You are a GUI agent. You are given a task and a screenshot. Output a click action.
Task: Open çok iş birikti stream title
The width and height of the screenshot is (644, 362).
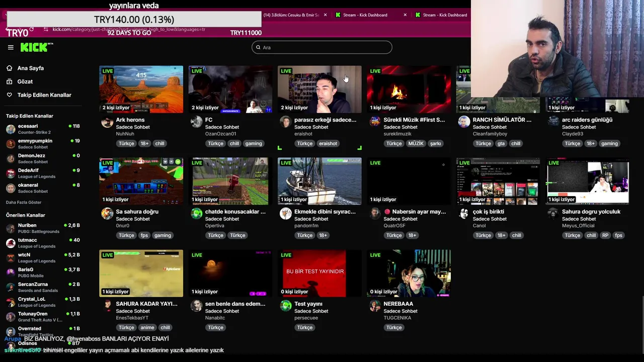[489, 212]
